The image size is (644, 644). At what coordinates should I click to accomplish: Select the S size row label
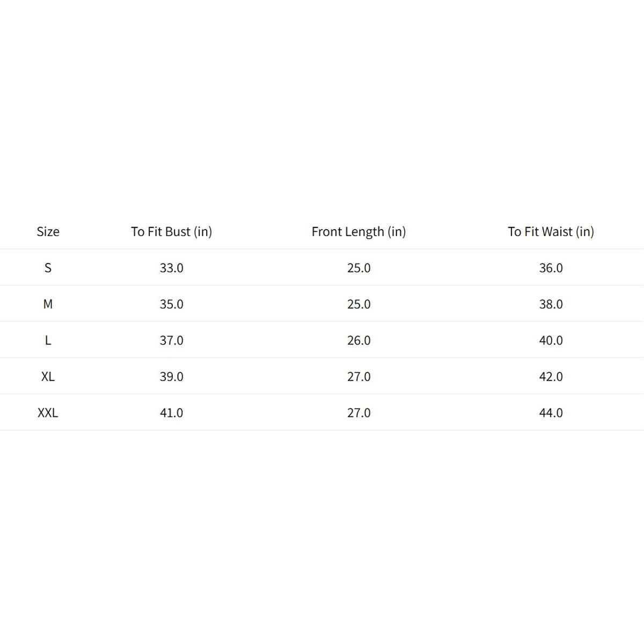[48, 268]
